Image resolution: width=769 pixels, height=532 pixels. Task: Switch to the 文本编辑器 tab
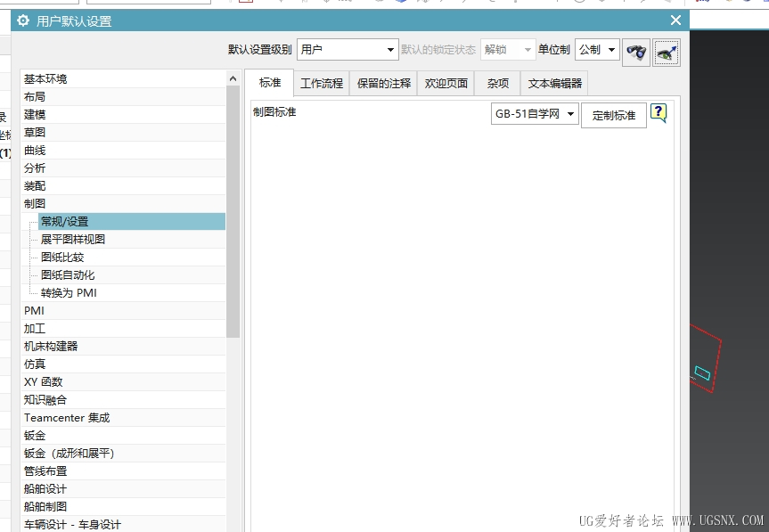(554, 84)
